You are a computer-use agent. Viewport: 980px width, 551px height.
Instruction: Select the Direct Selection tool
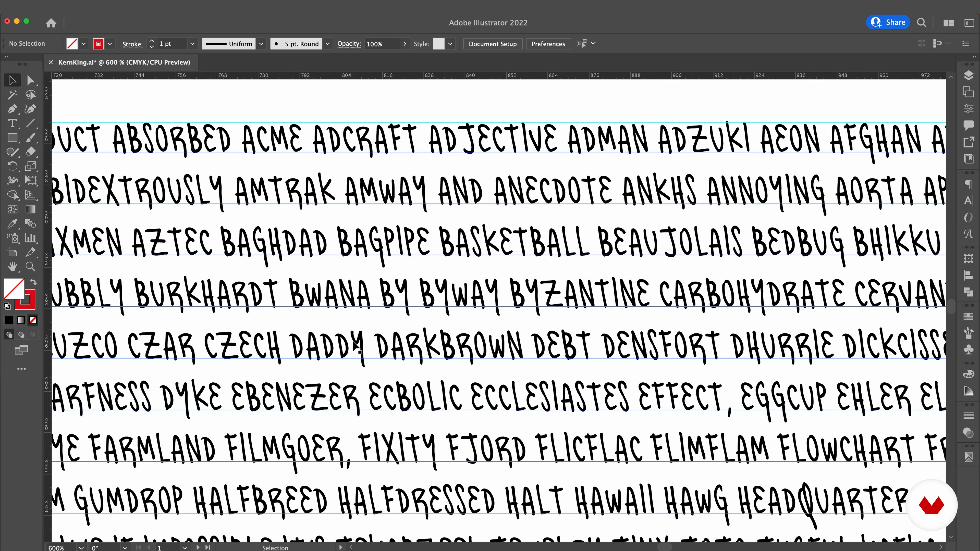[31, 80]
